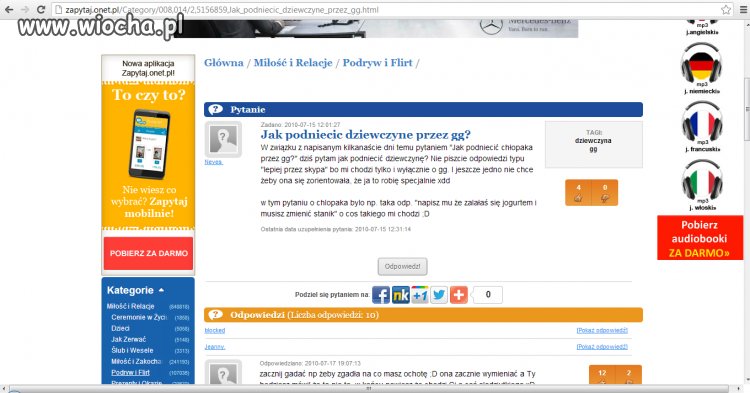Share question on Facebook
This screenshot has height=393, width=750.
[381, 295]
